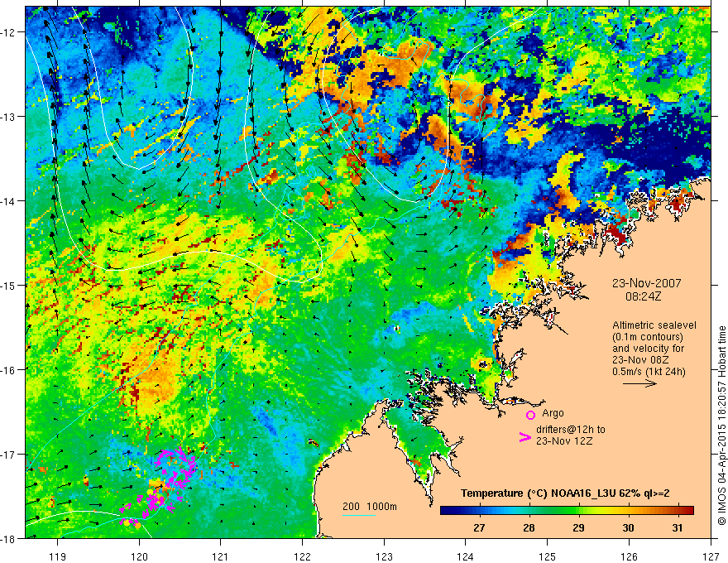
Task: Click the velocity scale reference arrow
Action: click(x=639, y=383)
